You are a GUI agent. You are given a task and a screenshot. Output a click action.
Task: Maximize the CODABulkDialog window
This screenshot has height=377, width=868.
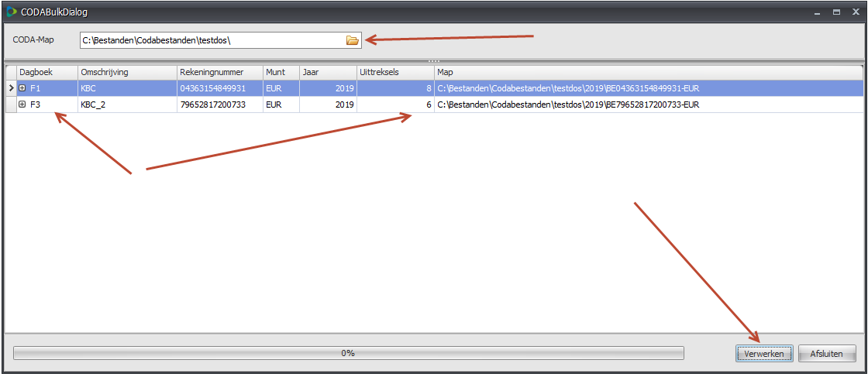[x=836, y=12]
